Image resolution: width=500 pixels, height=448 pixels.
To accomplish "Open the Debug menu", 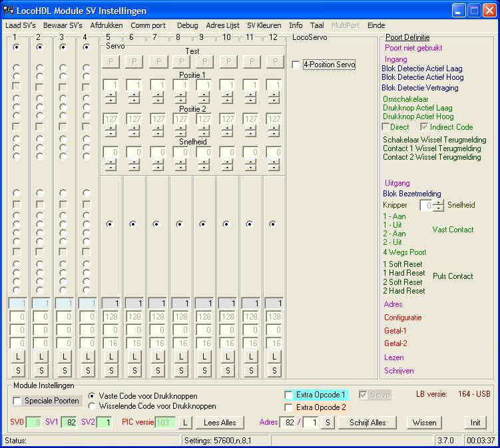I will 188,25.
